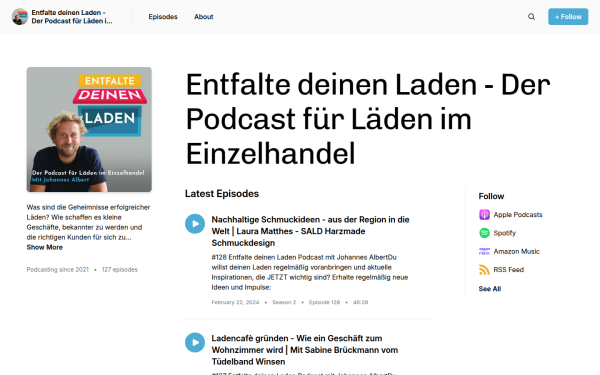Screen dimensions: 600x375
Task: Click the 'Was sind die Geheimnisse' description
Action: pyautogui.click(x=88, y=222)
